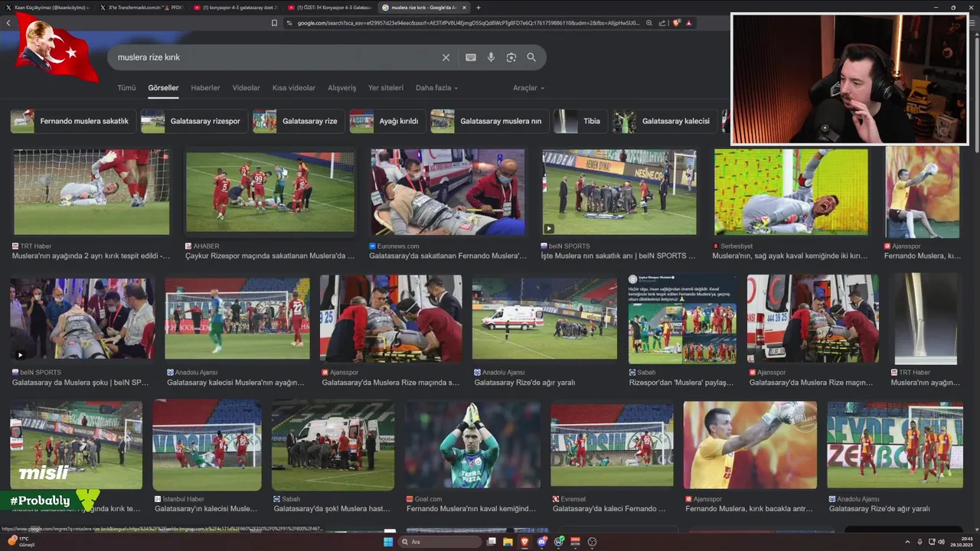Filter by Galatasaray muslera nın chip

click(489, 121)
